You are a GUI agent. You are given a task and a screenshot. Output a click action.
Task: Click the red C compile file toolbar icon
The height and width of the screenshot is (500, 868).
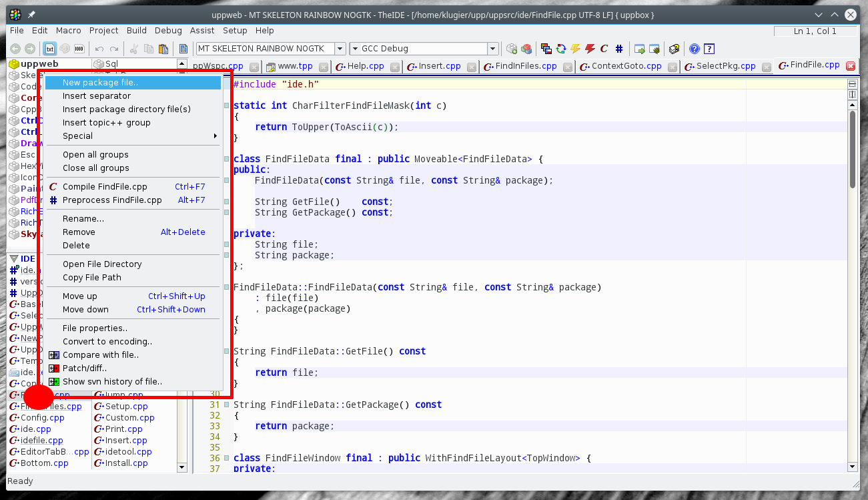(604, 49)
